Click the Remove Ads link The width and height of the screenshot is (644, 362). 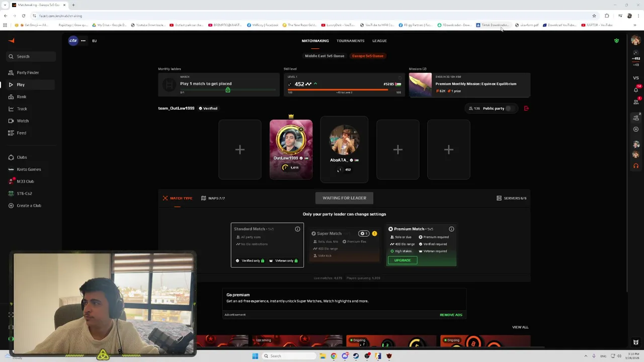pyautogui.click(x=451, y=315)
